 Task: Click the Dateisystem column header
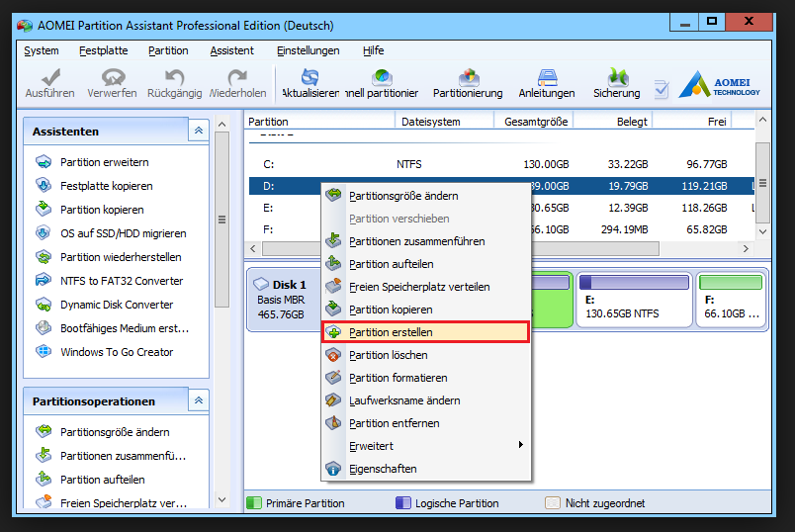pos(444,122)
